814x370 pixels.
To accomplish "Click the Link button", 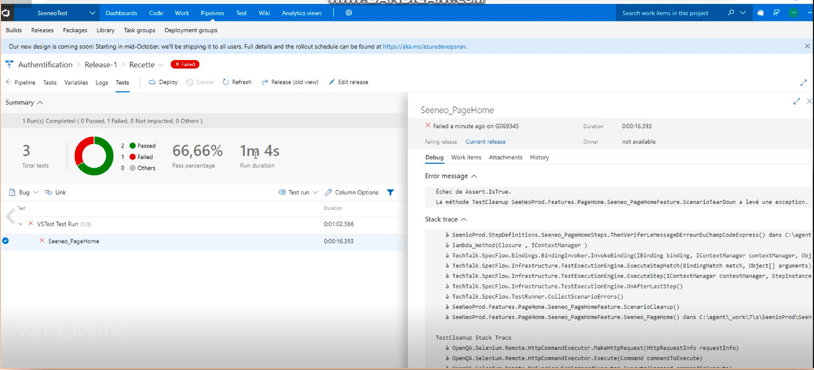I will pos(56,192).
